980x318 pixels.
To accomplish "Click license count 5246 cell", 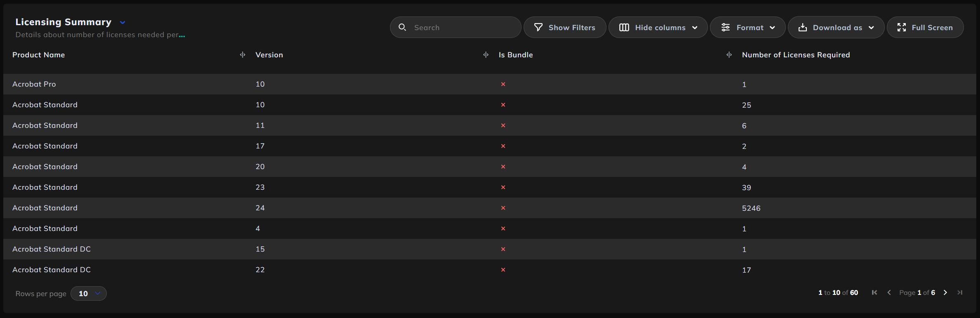I will tap(751, 208).
